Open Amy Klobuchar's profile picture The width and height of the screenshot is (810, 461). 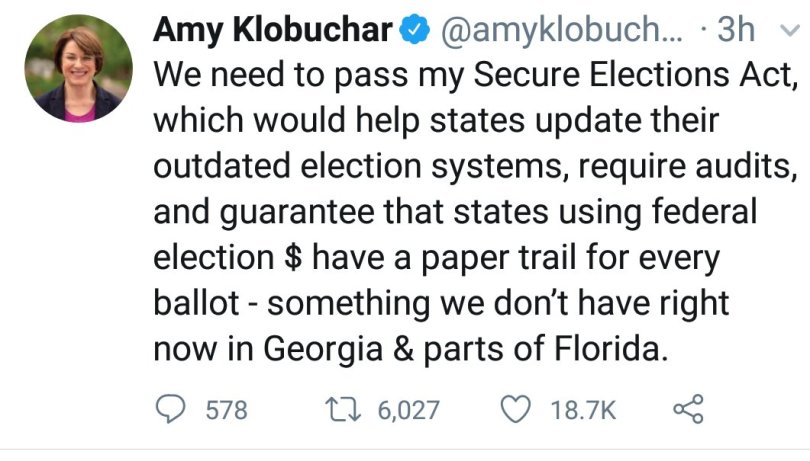point(78,68)
